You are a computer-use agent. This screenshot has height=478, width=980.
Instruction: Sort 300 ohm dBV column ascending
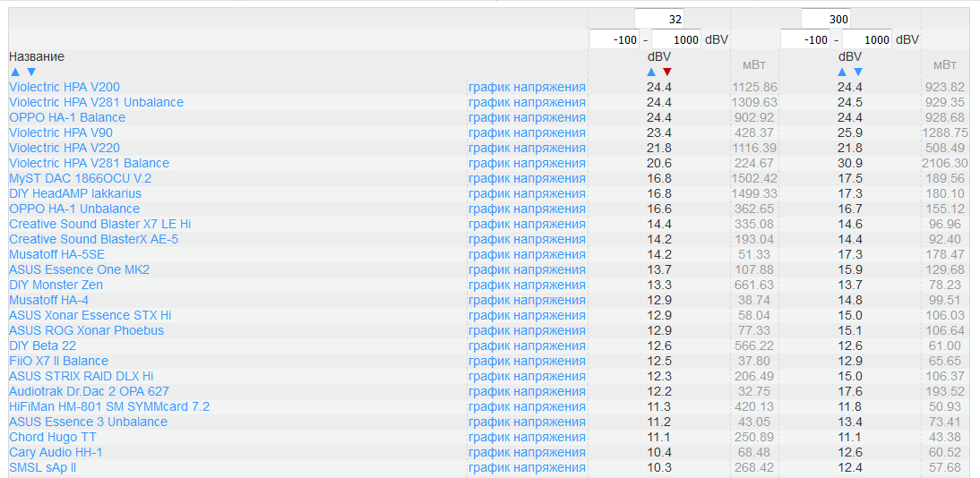tap(843, 72)
